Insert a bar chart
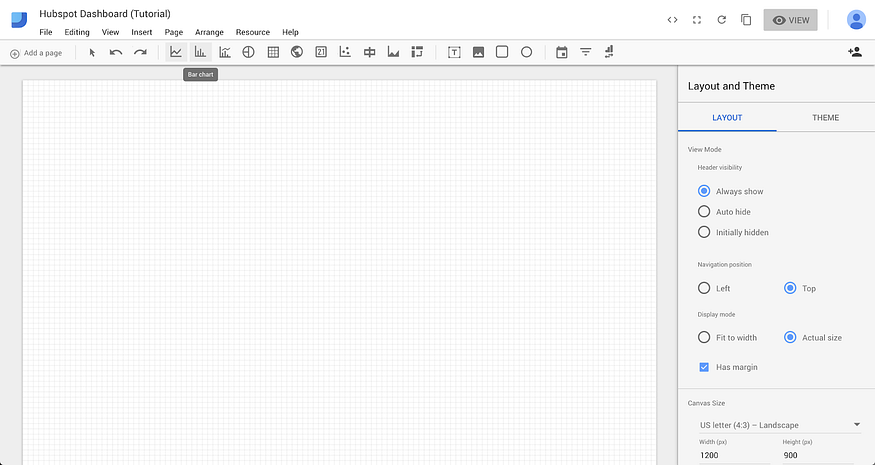The image size is (875, 465). [200, 52]
